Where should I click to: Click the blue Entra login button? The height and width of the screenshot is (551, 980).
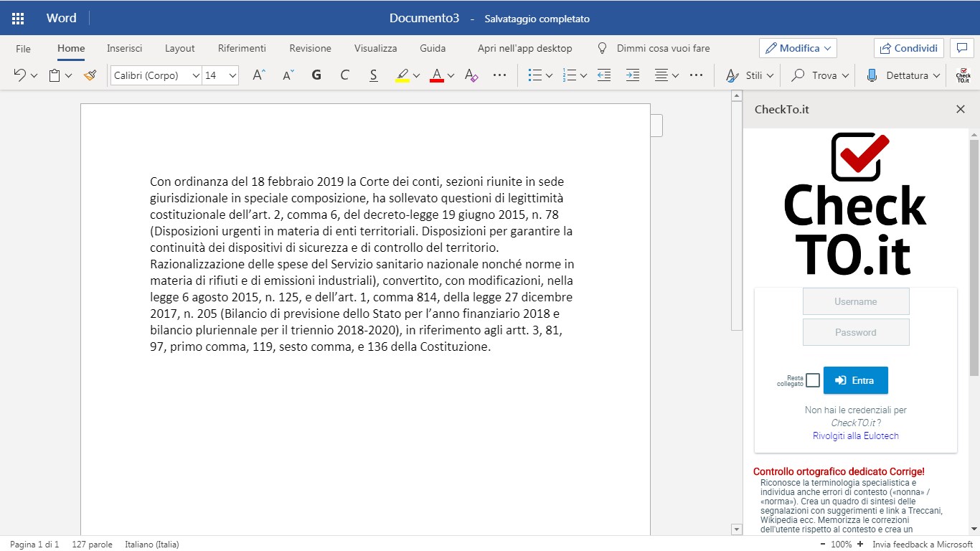pyautogui.click(x=856, y=380)
